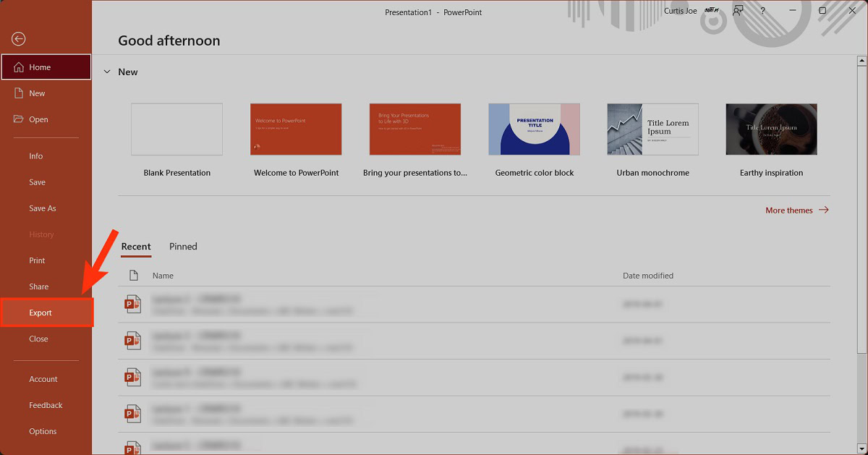
Task: Sort the file list by Name column
Action: click(x=163, y=276)
